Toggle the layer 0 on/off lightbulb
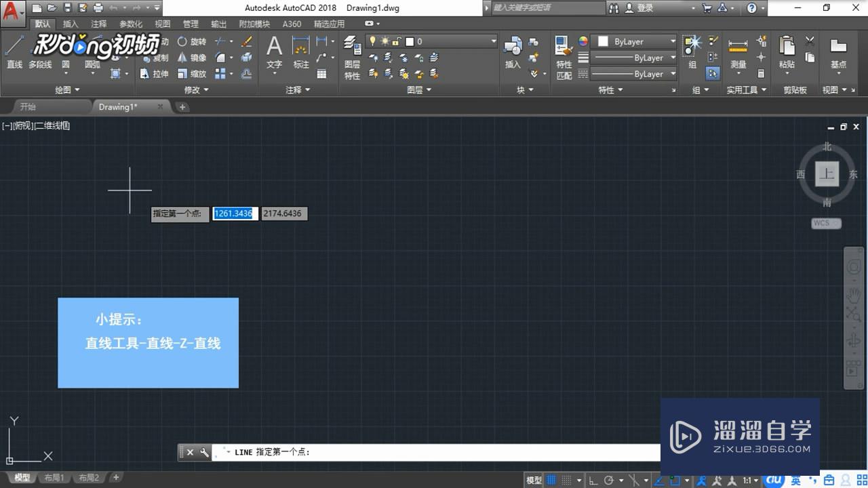Image resolution: width=868 pixels, height=488 pixels. point(372,41)
